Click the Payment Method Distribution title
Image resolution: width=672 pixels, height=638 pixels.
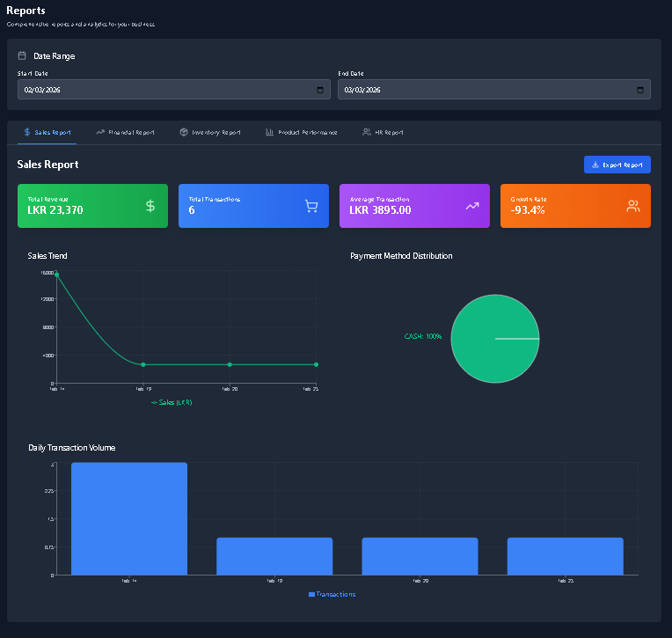coord(401,256)
